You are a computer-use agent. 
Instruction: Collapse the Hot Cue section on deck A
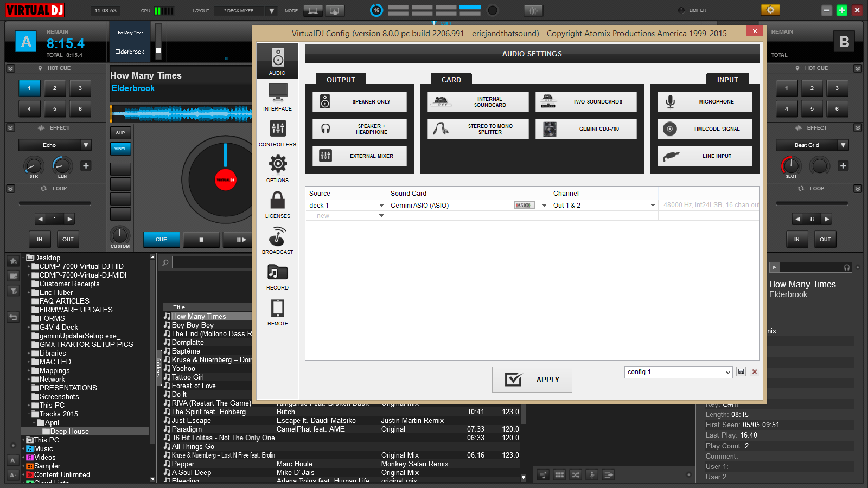[x=10, y=68]
